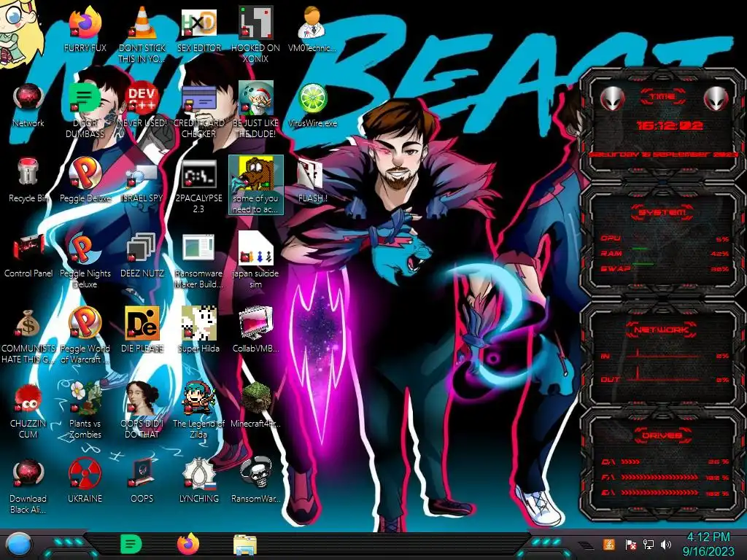This screenshot has height=560, width=747.
Task: Open the DEV C++ icon labeled NEVER USED!
Action: [x=142, y=105]
